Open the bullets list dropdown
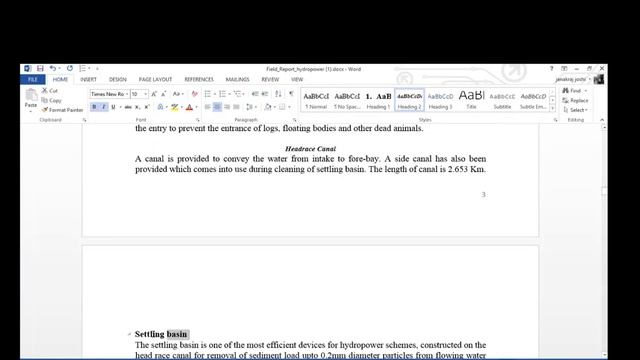The image size is (640, 360). pos(215,94)
